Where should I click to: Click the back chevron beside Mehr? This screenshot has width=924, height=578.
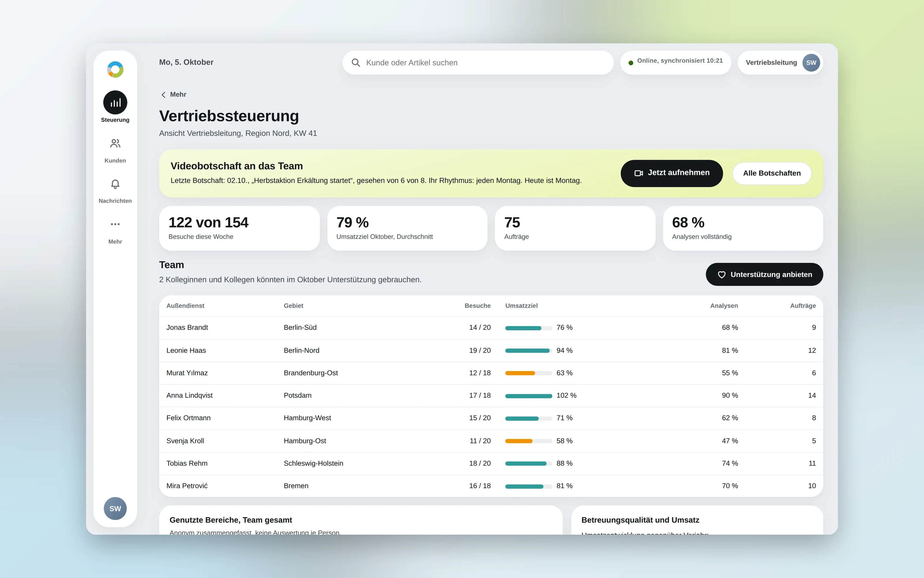(x=163, y=95)
